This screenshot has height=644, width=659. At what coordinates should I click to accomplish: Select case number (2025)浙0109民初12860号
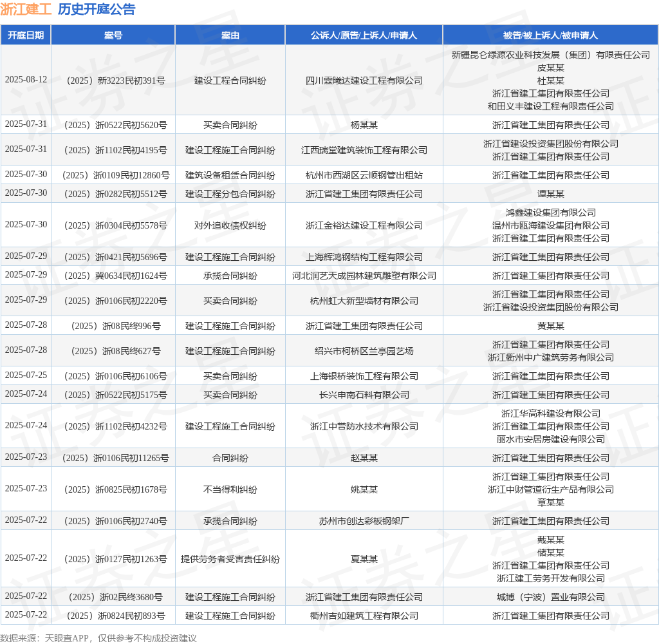click(x=116, y=175)
